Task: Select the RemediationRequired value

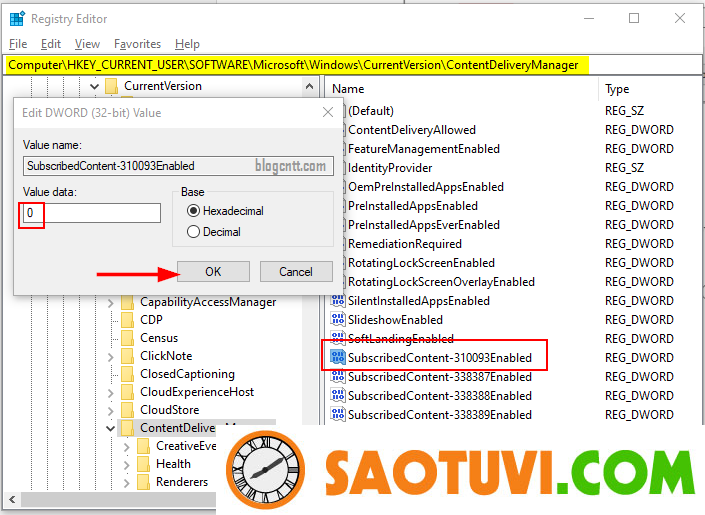Action: 405,243
